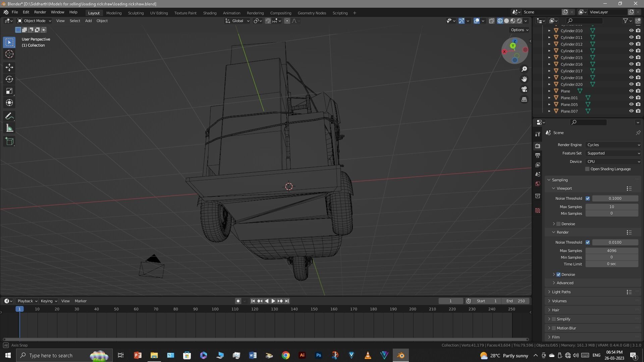Open the Render Engine dropdown
The width and height of the screenshot is (644, 362).
[x=613, y=145]
